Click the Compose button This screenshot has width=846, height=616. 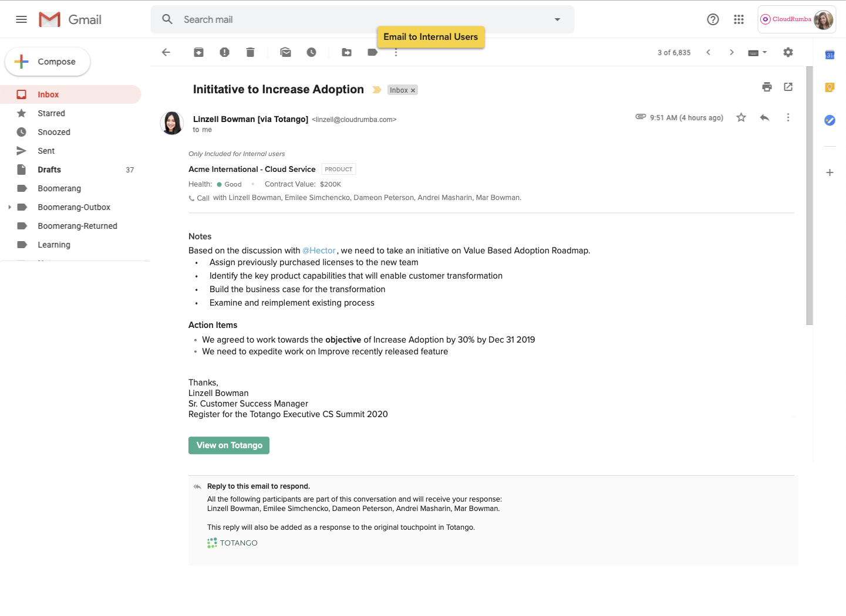click(x=48, y=62)
